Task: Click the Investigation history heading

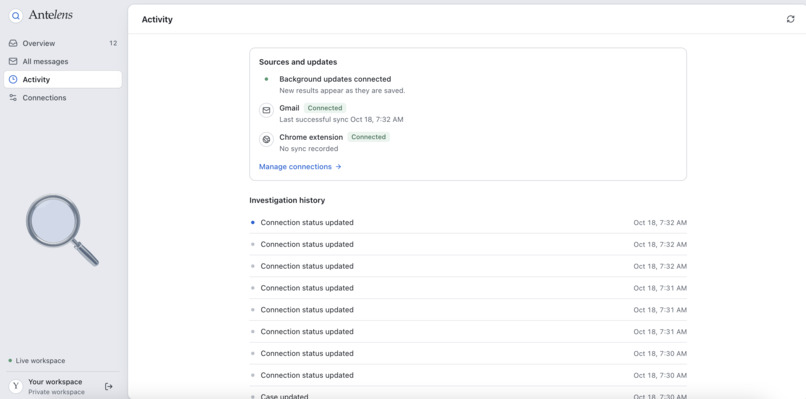Action: pyautogui.click(x=287, y=200)
